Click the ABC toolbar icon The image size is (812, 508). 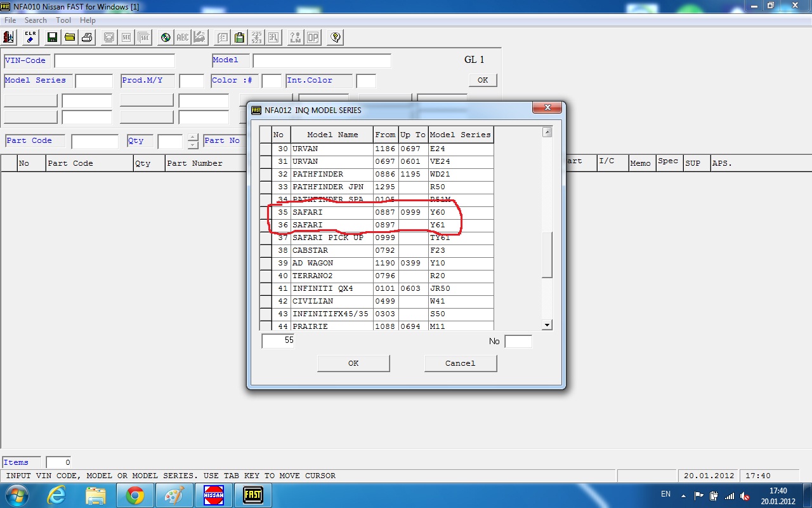click(183, 37)
